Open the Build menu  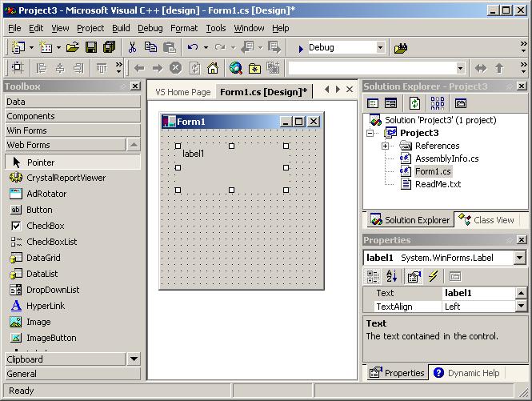(x=121, y=28)
